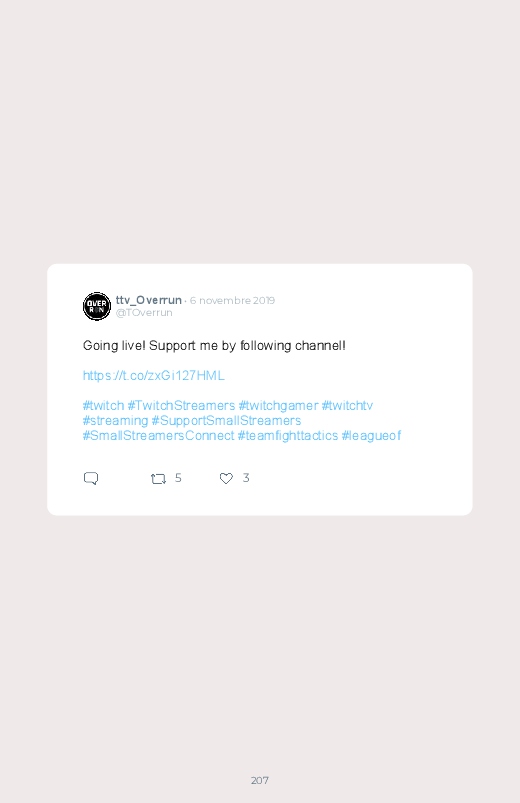
Task: Open the https://t.co/zxGi127HML link
Action: coord(154,375)
